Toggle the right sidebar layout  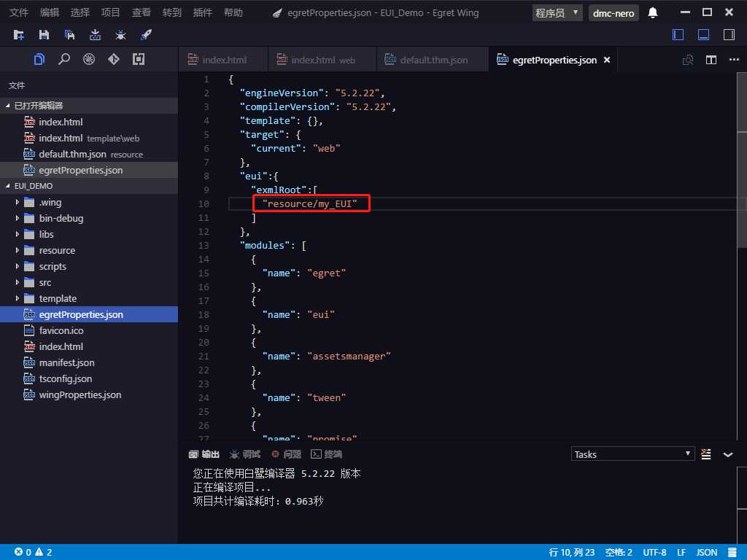coord(729,35)
